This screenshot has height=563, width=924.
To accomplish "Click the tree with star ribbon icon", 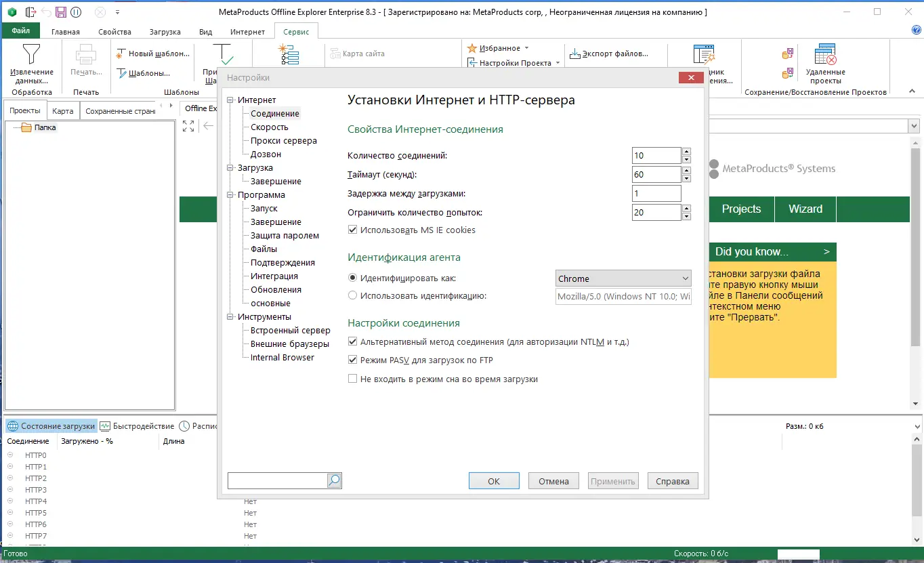I will (289, 54).
